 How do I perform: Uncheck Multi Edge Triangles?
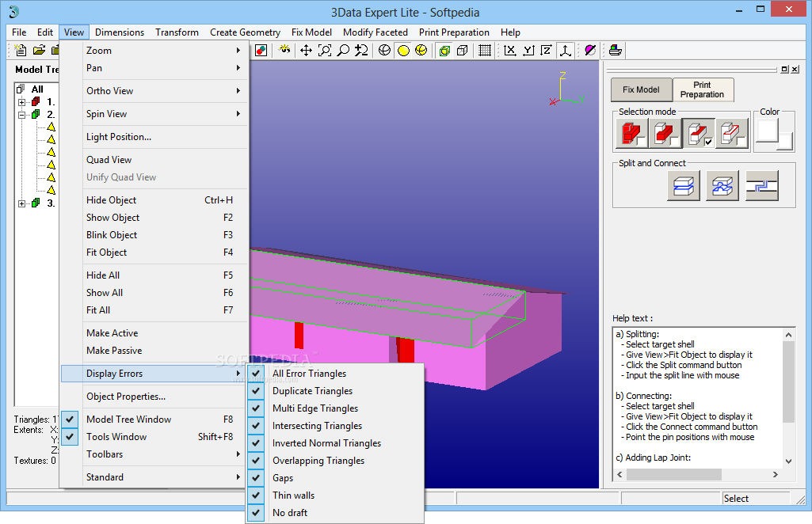tap(334, 408)
